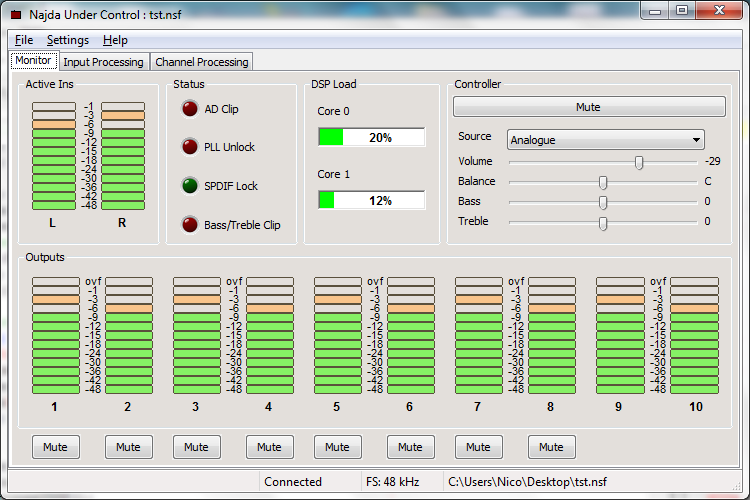This screenshot has height=500, width=750.
Task: Click the FS: 48 kHz status entry
Action: point(393,482)
